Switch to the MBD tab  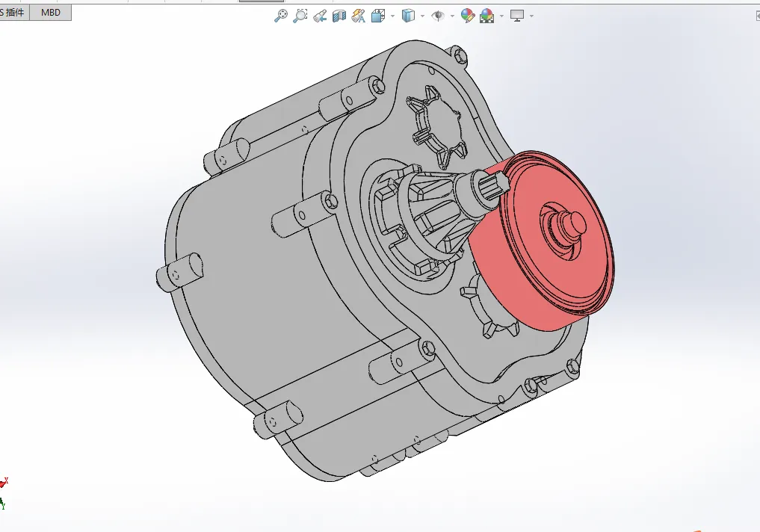tap(50, 13)
